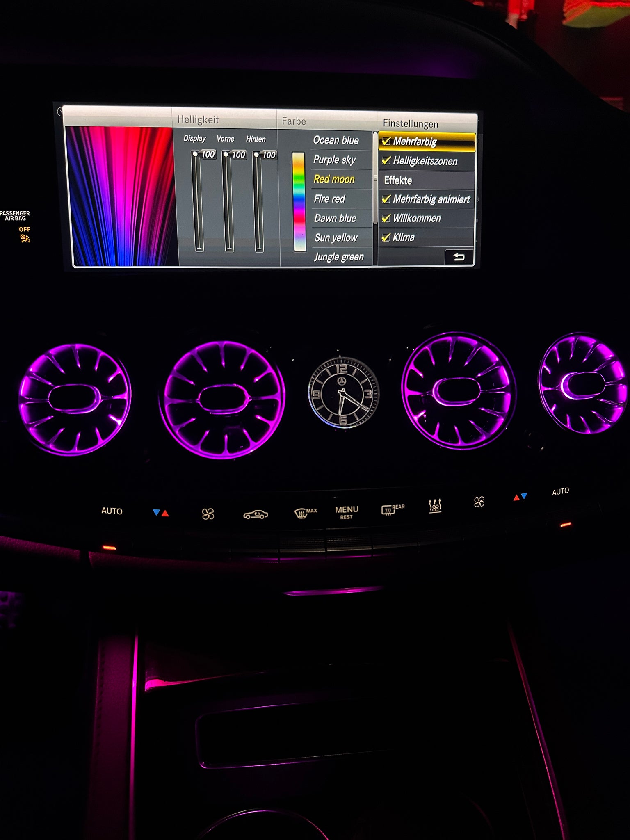
Task: Select the Ocean blue color
Action: click(x=336, y=140)
